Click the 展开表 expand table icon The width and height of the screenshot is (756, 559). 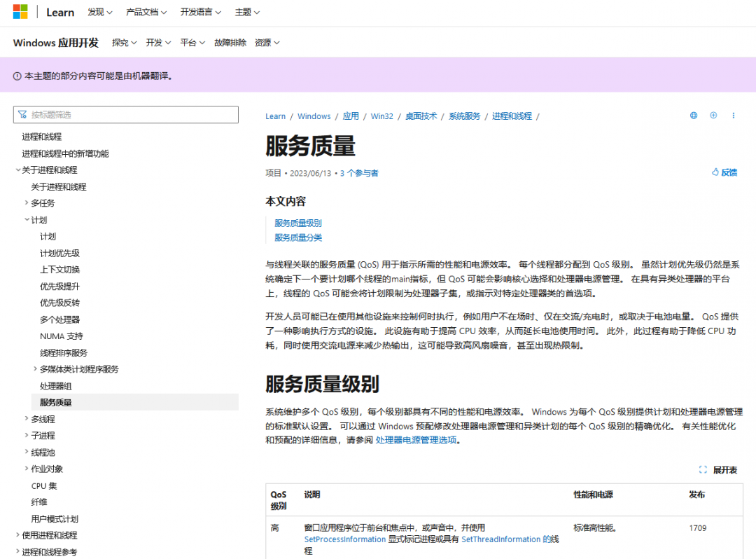(703, 470)
